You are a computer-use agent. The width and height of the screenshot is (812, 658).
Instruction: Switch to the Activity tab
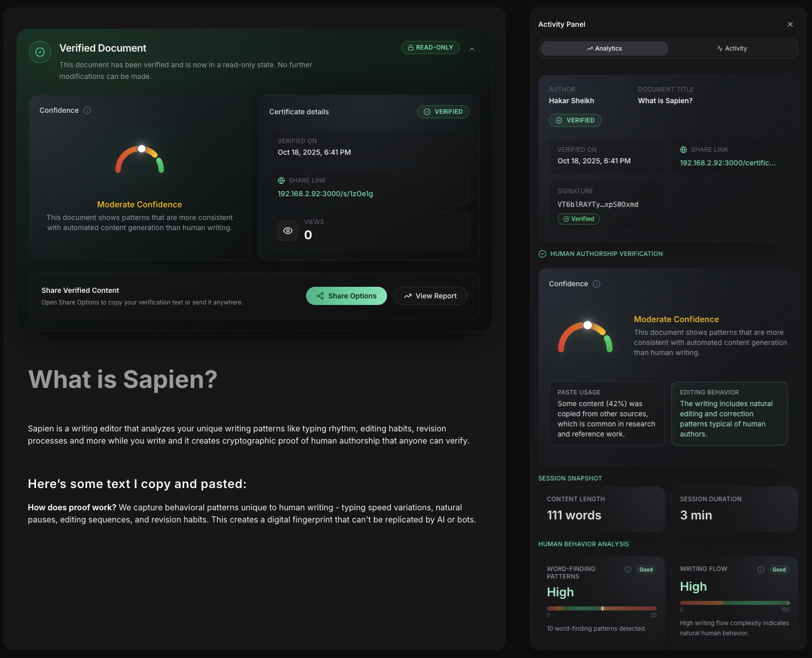[x=732, y=49]
